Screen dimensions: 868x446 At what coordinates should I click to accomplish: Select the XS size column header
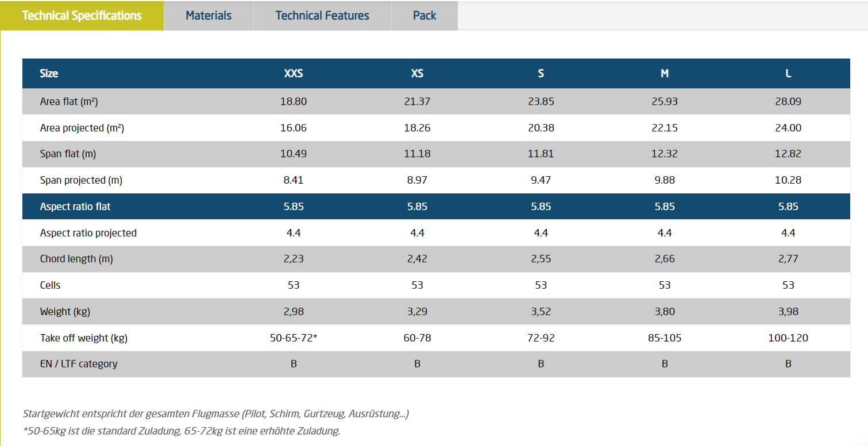pos(417,73)
